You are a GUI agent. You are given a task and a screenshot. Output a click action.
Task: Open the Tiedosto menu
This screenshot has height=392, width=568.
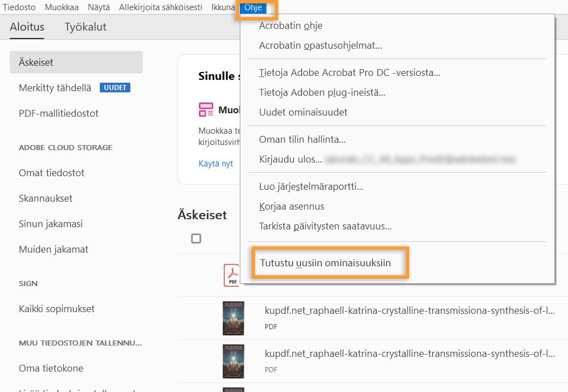coord(19,7)
